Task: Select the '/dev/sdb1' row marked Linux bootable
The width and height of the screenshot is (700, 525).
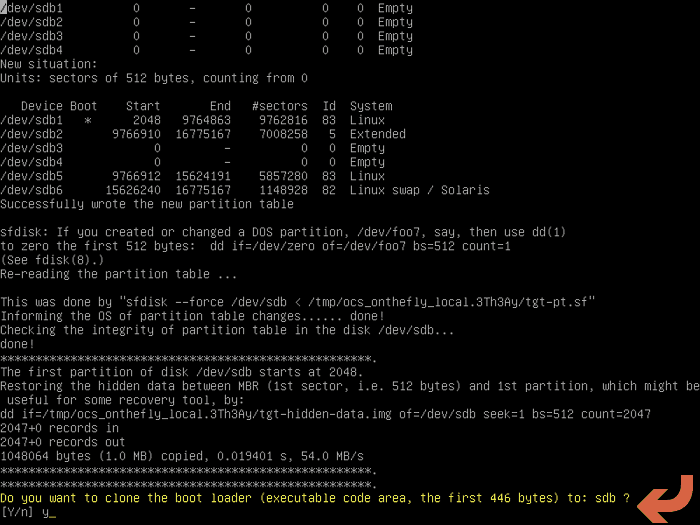Action: pyautogui.click(x=192, y=120)
